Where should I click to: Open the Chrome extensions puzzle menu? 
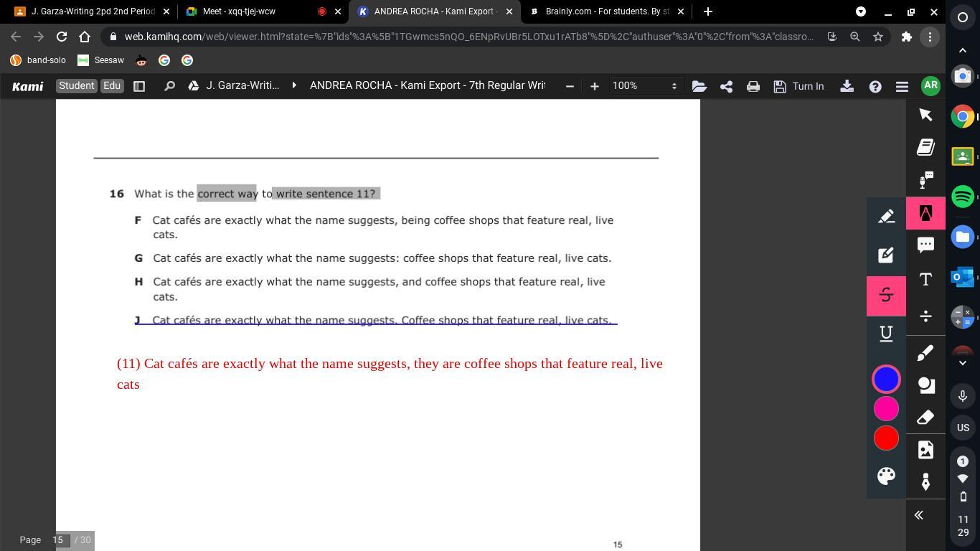[907, 37]
